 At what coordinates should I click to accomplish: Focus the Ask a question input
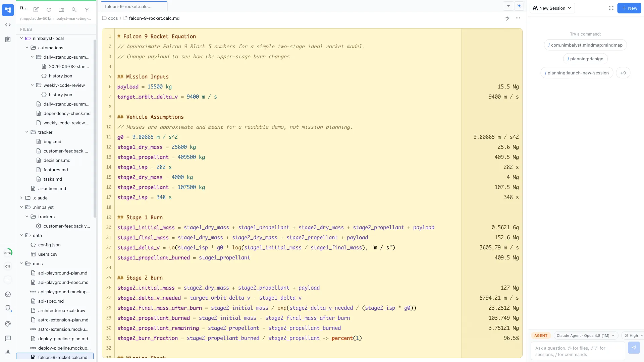point(578,351)
